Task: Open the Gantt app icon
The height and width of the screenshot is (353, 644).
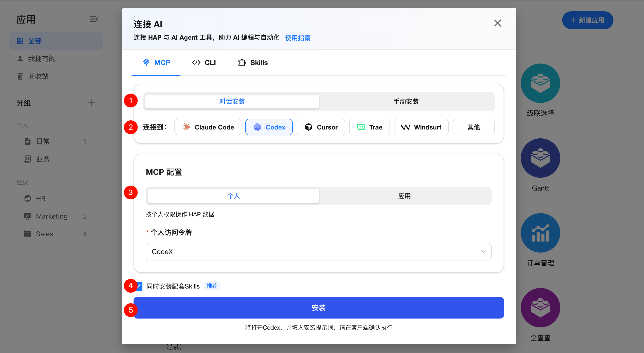Action: click(540, 158)
